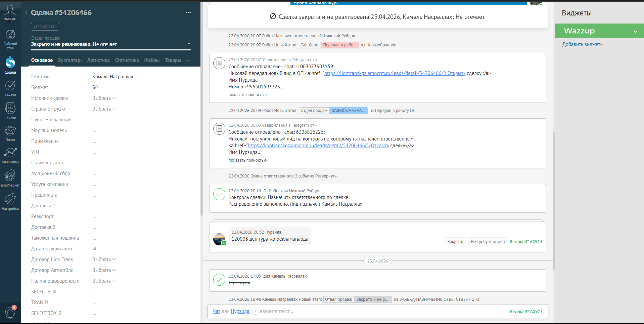Open the Списки lists icon

(x=10, y=111)
